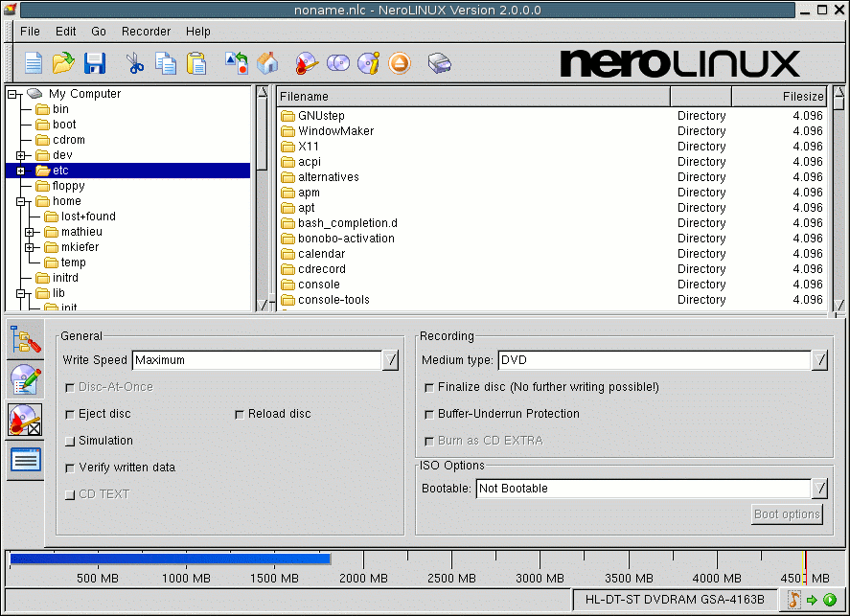
Task: Click the Cut scissors icon
Action: (x=134, y=63)
